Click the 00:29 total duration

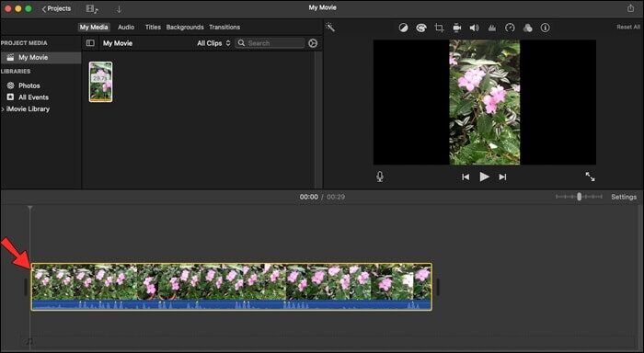(x=336, y=197)
